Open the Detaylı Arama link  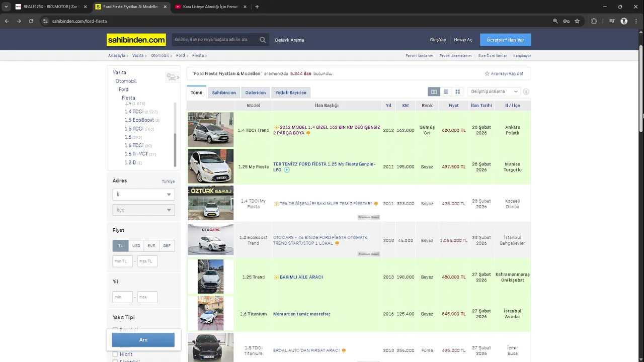coord(289,40)
